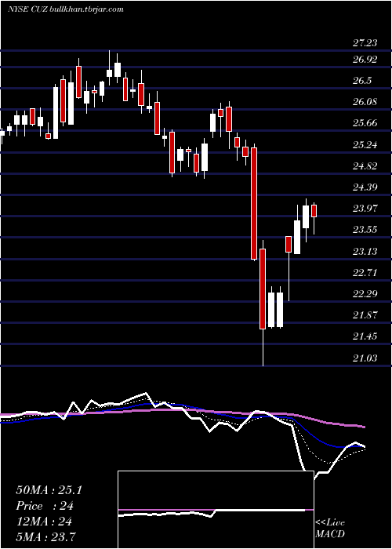Click the 24.39 price axis label
The width and height of the screenshot is (392, 549).
pyautogui.click(x=365, y=187)
